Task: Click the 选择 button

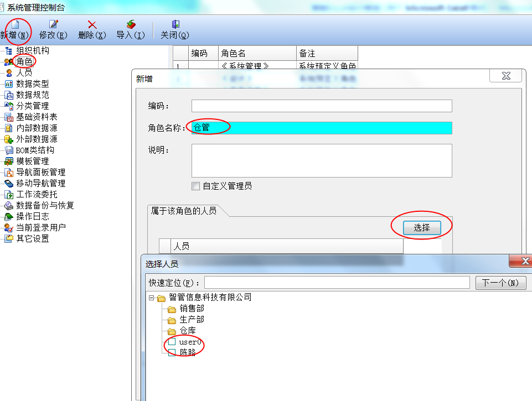Action: point(422,227)
